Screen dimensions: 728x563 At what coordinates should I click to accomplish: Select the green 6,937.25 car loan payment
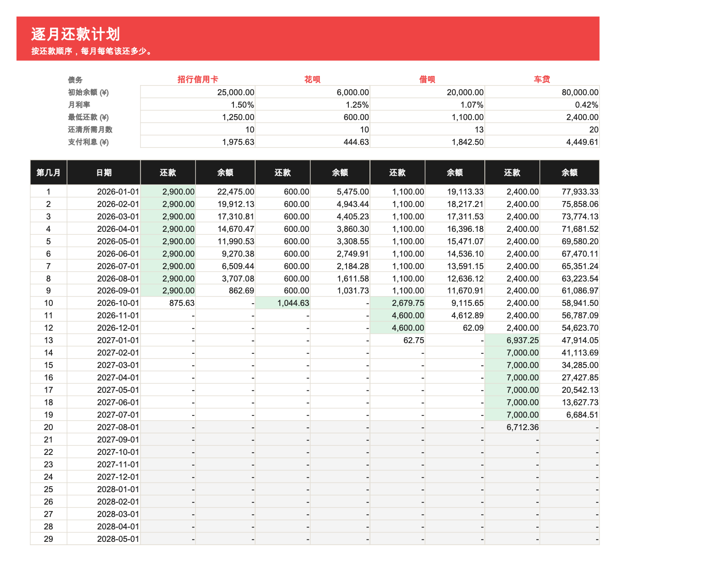point(512,340)
